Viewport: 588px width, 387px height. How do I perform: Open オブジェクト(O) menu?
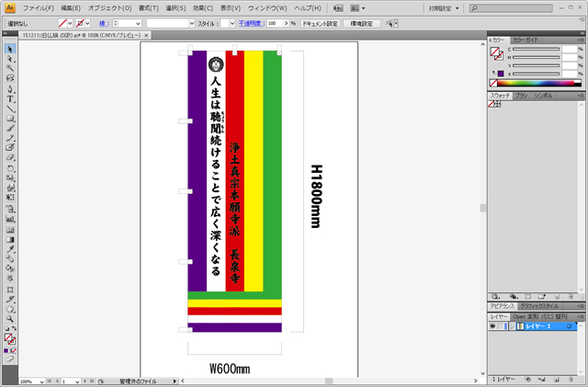tap(110, 8)
